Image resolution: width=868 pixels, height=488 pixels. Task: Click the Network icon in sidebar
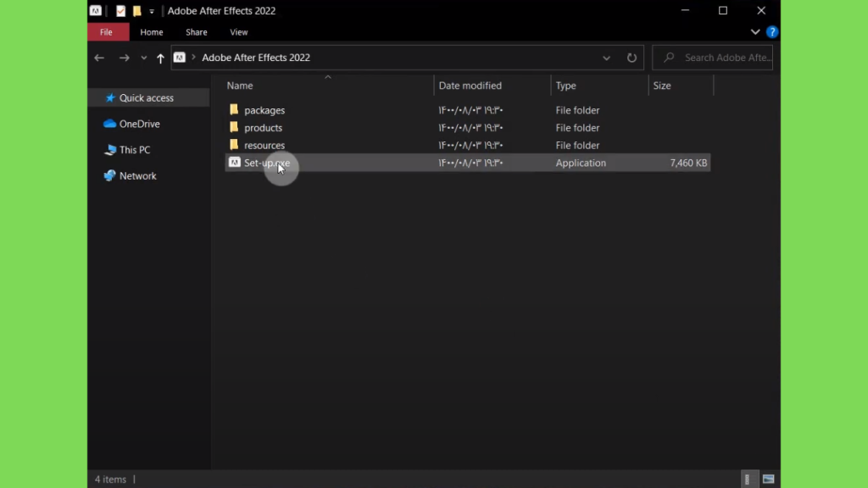coord(109,175)
